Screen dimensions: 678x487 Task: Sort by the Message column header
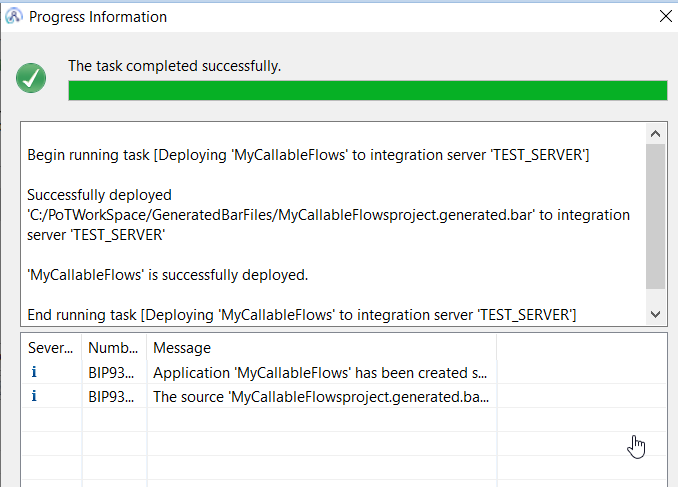pos(320,348)
